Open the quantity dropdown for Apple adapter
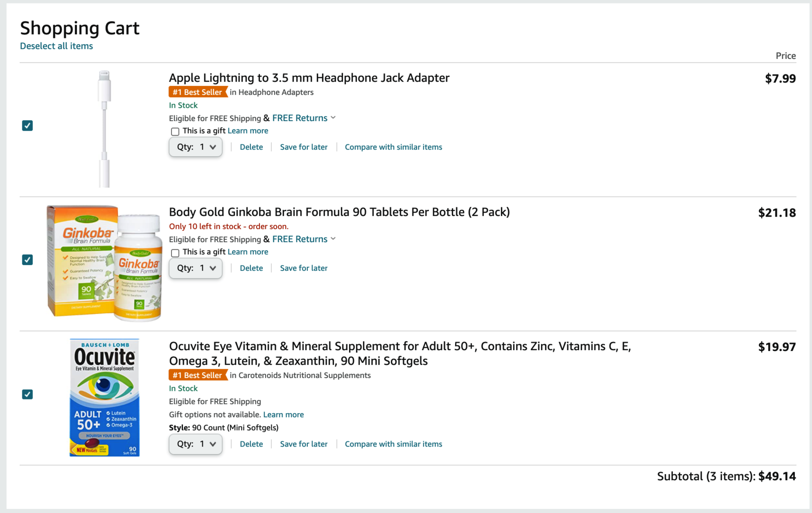Screen dimensions: 812x513 pyautogui.click(x=196, y=147)
